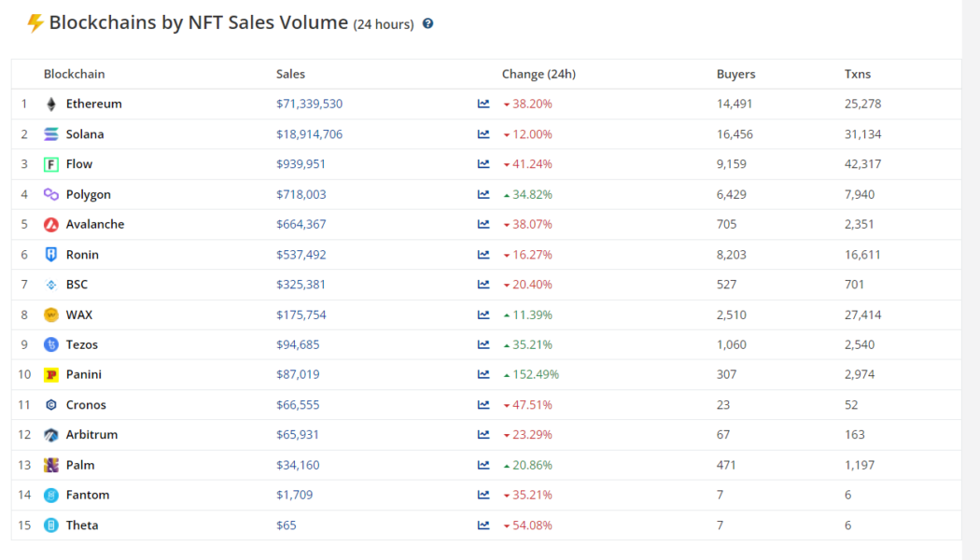Click the lightning bolt icon in the title
Screen dimensions: 980x560
(35, 21)
